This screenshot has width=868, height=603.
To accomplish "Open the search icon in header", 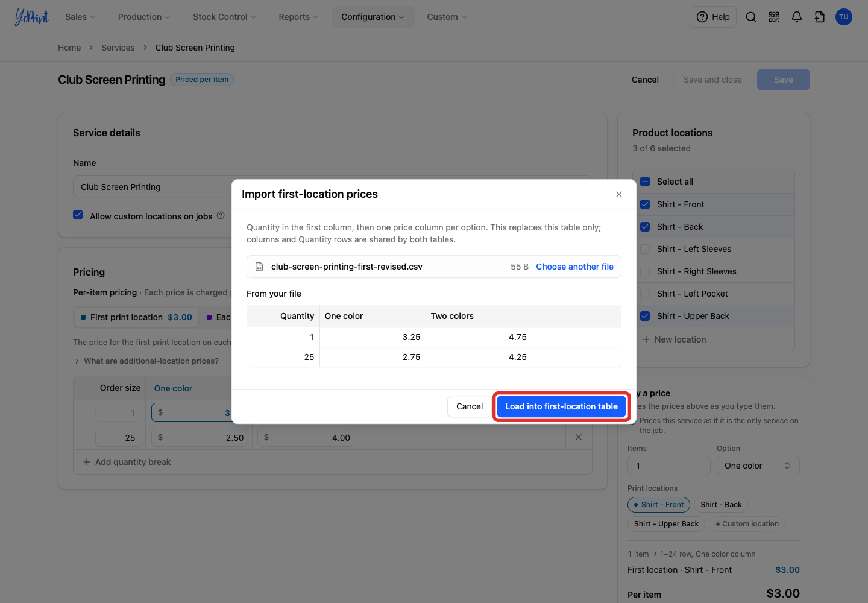I will [x=751, y=17].
